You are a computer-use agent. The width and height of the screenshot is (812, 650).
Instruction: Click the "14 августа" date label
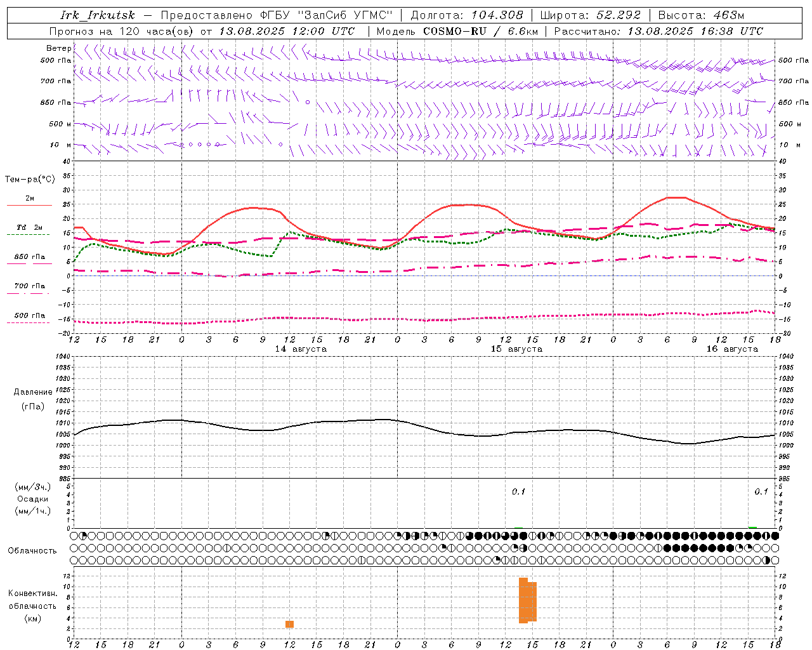click(x=301, y=349)
